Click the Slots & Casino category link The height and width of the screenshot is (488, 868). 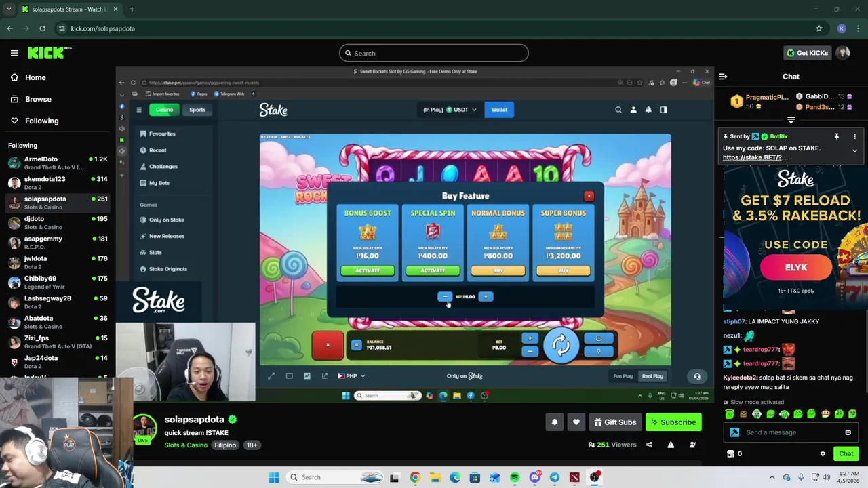coord(186,445)
